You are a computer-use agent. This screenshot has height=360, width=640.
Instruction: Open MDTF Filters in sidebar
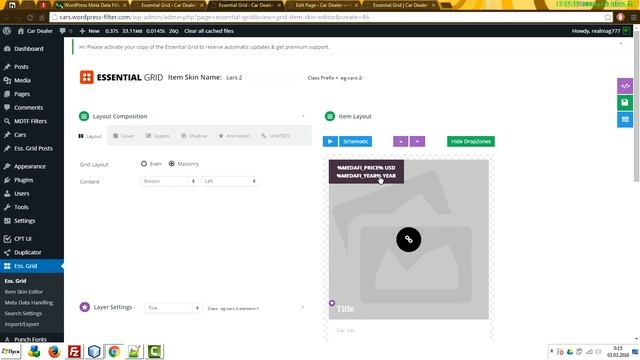tap(32, 121)
